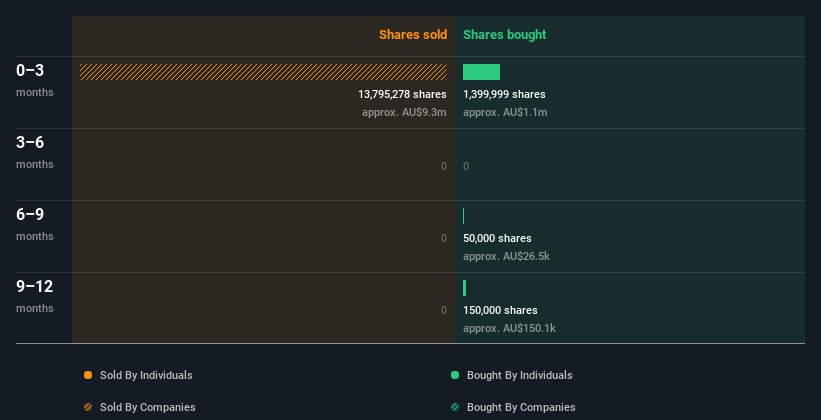The width and height of the screenshot is (821, 420).
Task: Click the green 0–3 months bought bar
Action: [x=481, y=72]
